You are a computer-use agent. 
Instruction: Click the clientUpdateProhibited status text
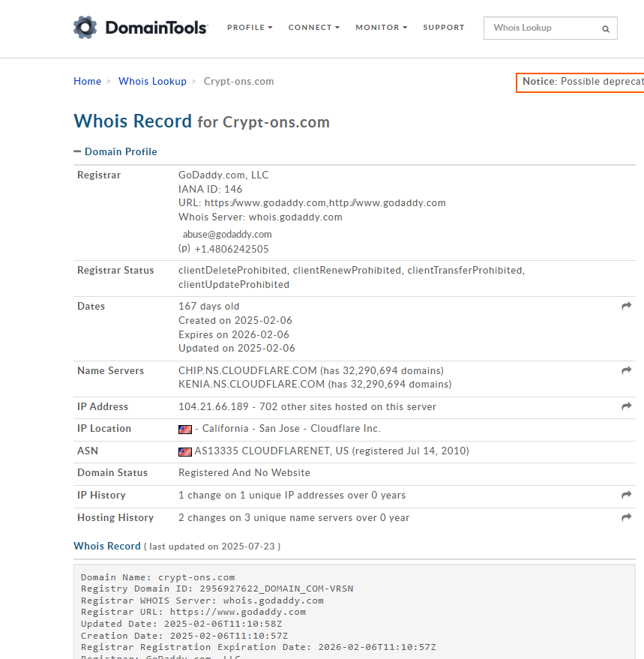pos(234,285)
